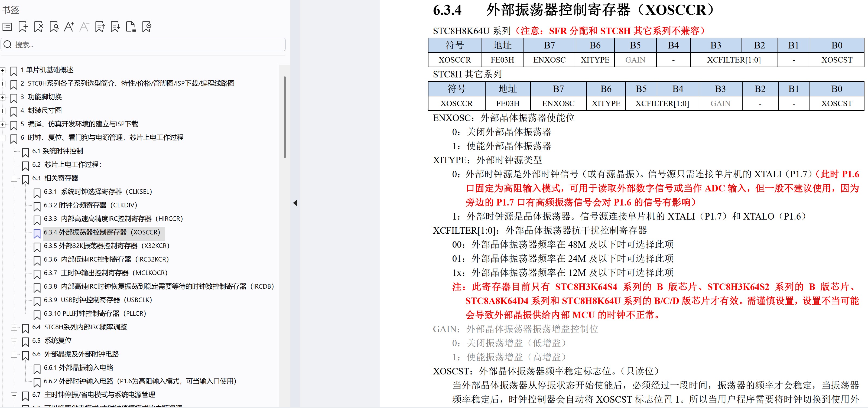Hide the bookmark panel with the arrow handle

[295, 203]
